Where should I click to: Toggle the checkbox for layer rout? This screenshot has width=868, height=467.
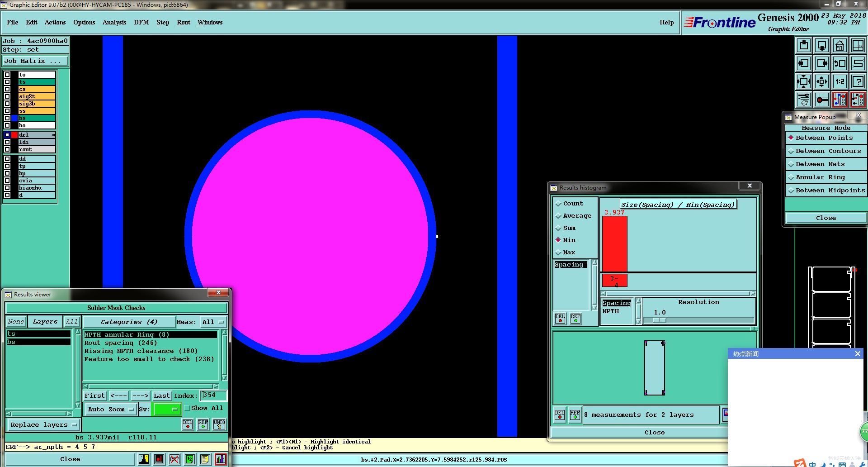point(7,149)
